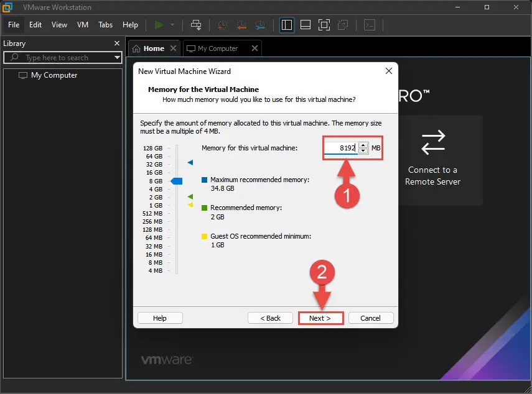Open the Tabs menu
Screen dimensions: 532x394
click(x=106, y=25)
